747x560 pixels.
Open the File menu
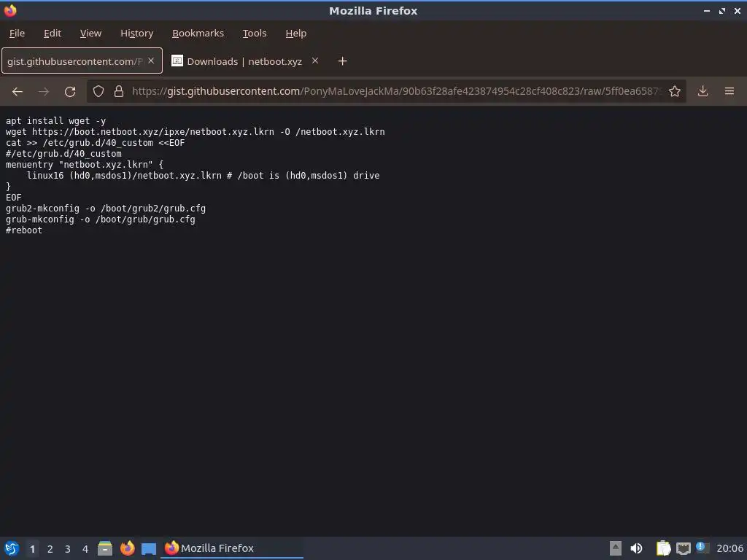point(18,34)
